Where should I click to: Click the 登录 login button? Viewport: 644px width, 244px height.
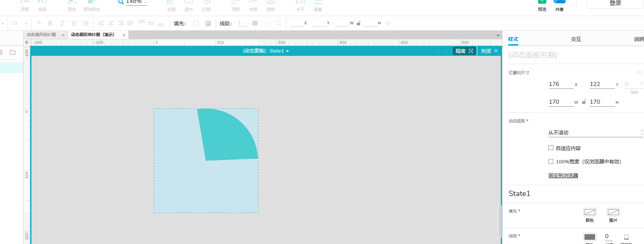pyautogui.click(x=615, y=3)
